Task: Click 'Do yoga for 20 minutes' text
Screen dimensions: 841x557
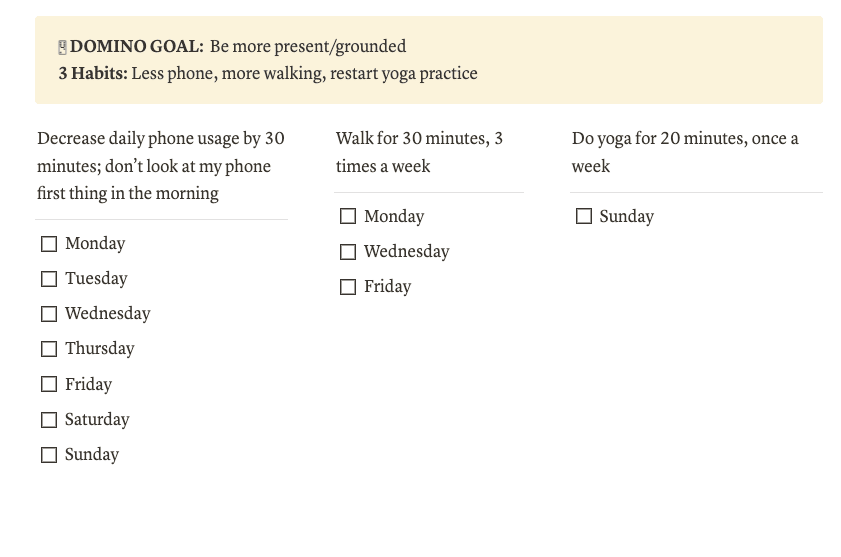Action: point(685,152)
